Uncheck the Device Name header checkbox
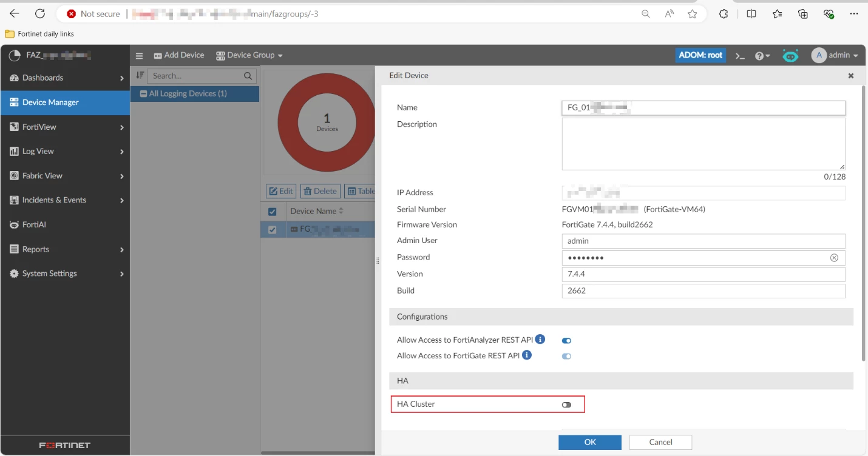The image size is (868, 456). pos(273,212)
